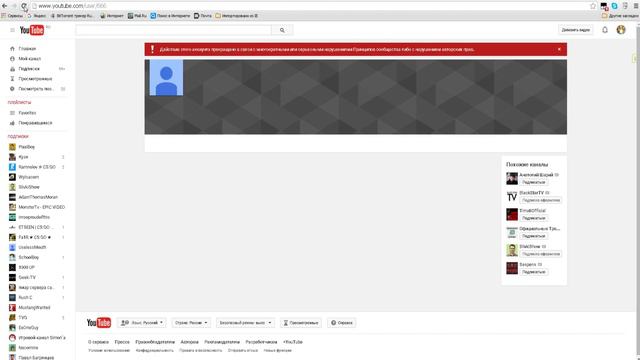Screen dimensions: 640x360
Task: Open the Почта bookmark in bookmarks bar
Action: [203, 16]
